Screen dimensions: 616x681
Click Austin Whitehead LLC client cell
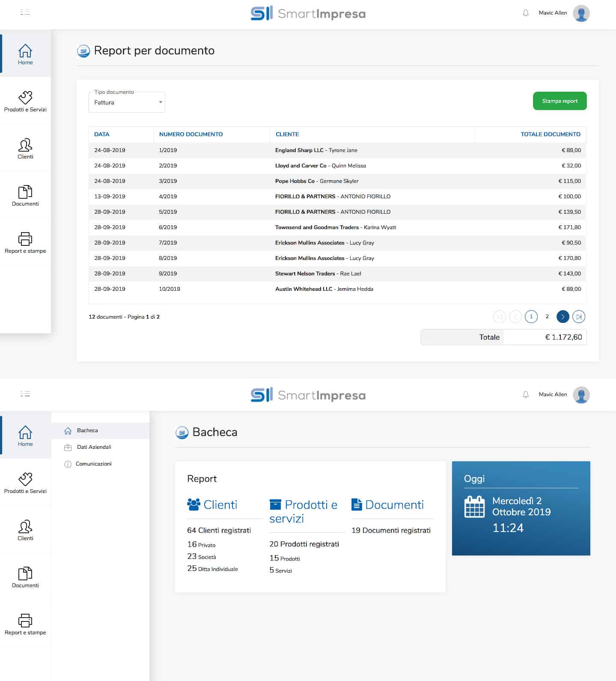324,289
